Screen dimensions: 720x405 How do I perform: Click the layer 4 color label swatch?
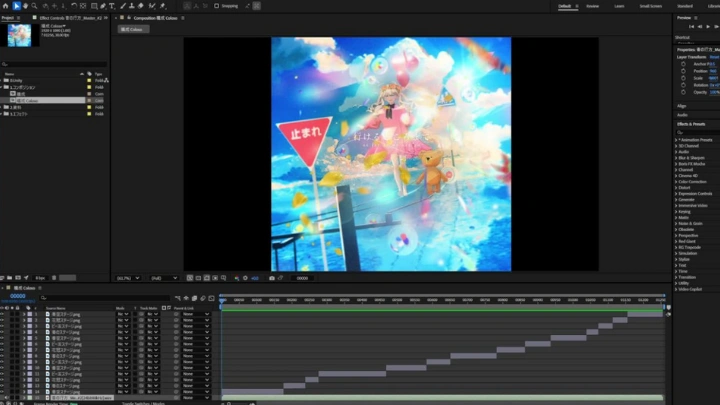click(x=30, y=332)
